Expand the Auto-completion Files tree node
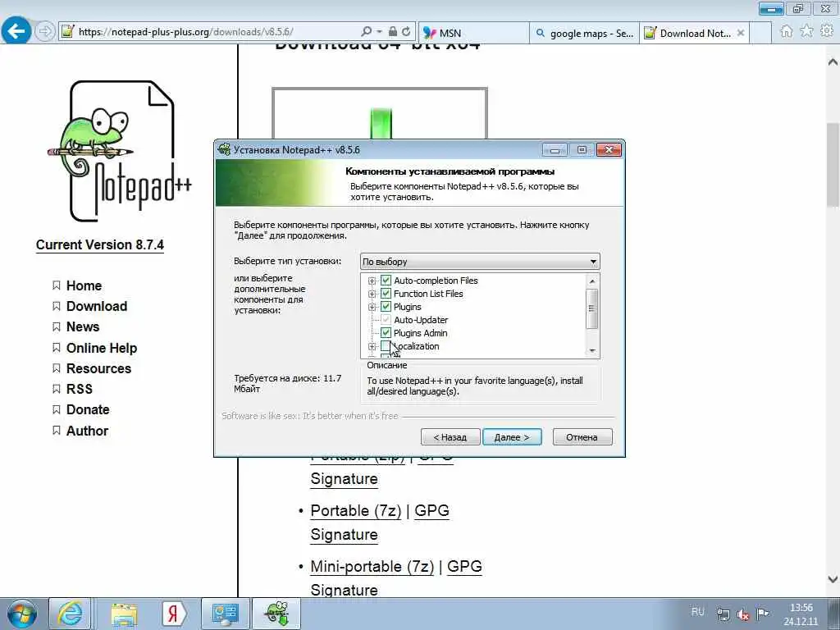This screenshot has height=630, width=840. pyautogui.click(x=372, y=281)
